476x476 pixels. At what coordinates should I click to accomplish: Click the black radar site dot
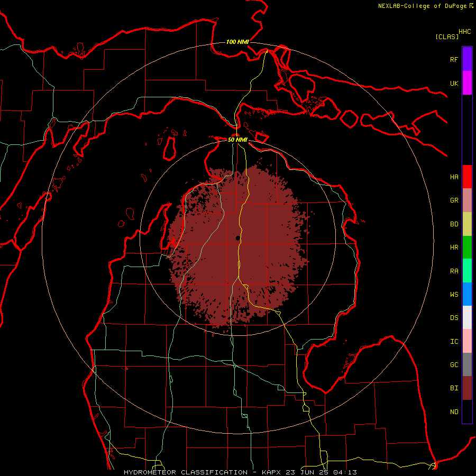pyautogui.click(x=237, y=238)
